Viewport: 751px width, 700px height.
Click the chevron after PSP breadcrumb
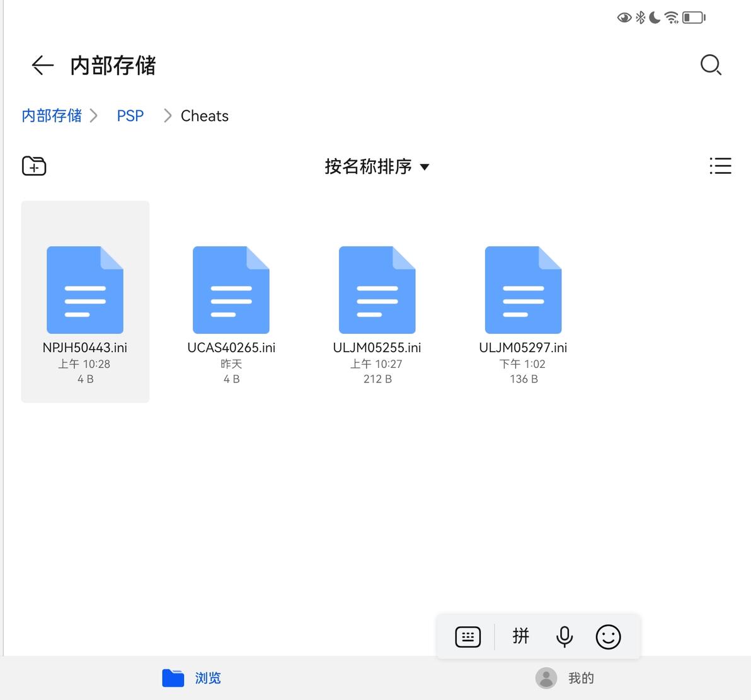[168, 116]
